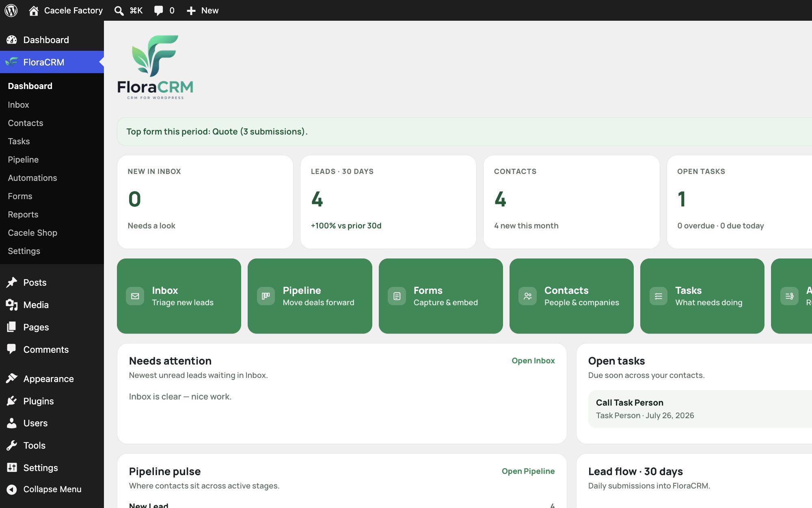Click the Leads 30 Days stat card
The width and height of the screenshot is (812, 508).
tap(388, 202)
